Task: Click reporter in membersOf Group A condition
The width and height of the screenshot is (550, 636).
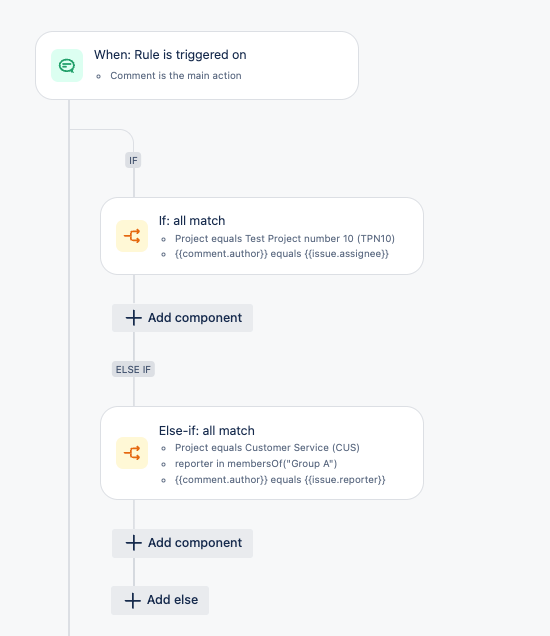Action: click(256, 464)
